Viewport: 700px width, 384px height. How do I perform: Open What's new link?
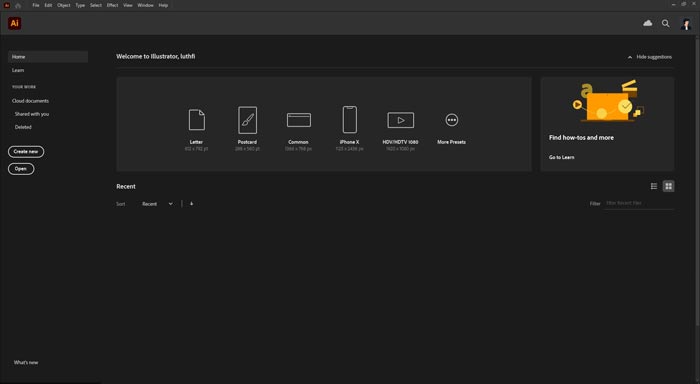pos(26,362)
